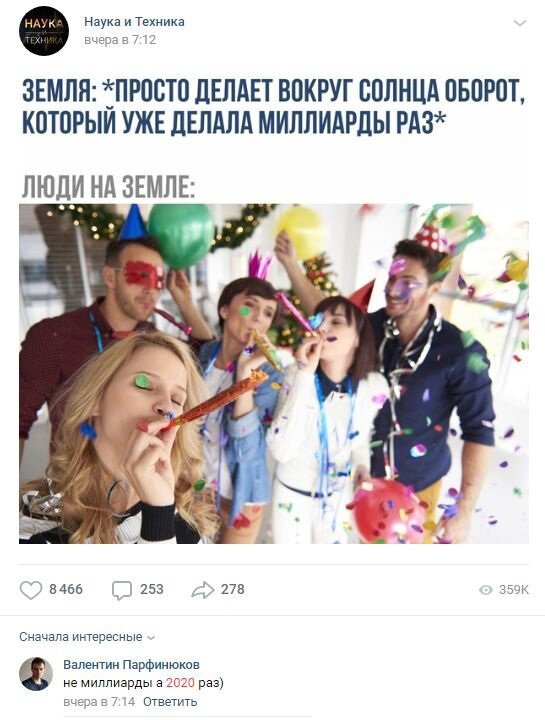The image size is (545, 720).
Task: Open Валентин Парфинюков's profile avatar
Action: click(x=36, y=674)
